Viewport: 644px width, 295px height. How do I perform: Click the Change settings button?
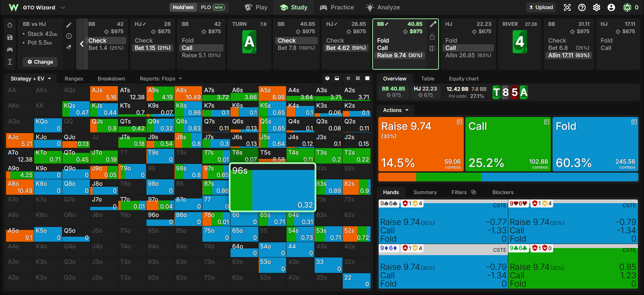[x=40, y=62]
